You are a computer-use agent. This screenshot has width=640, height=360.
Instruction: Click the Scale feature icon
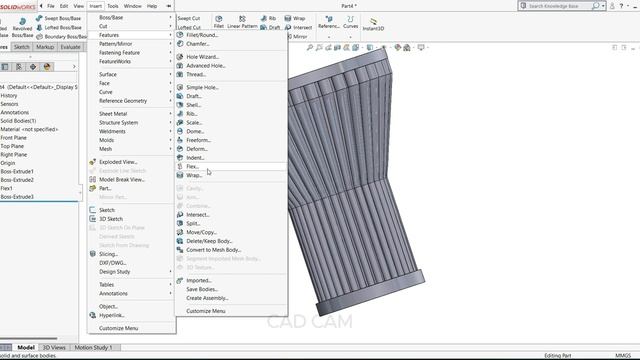click(180, 122)
